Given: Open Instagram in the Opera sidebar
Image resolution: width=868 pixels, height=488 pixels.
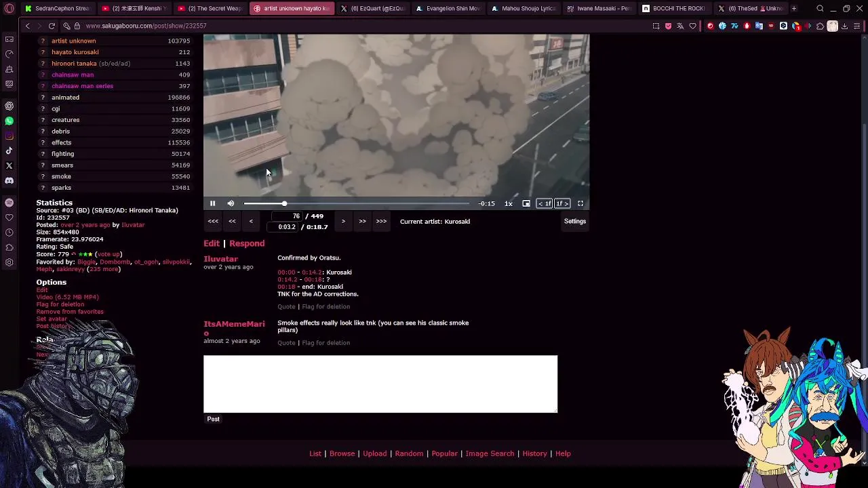Looking at the screenshot, I should [9, 136].
